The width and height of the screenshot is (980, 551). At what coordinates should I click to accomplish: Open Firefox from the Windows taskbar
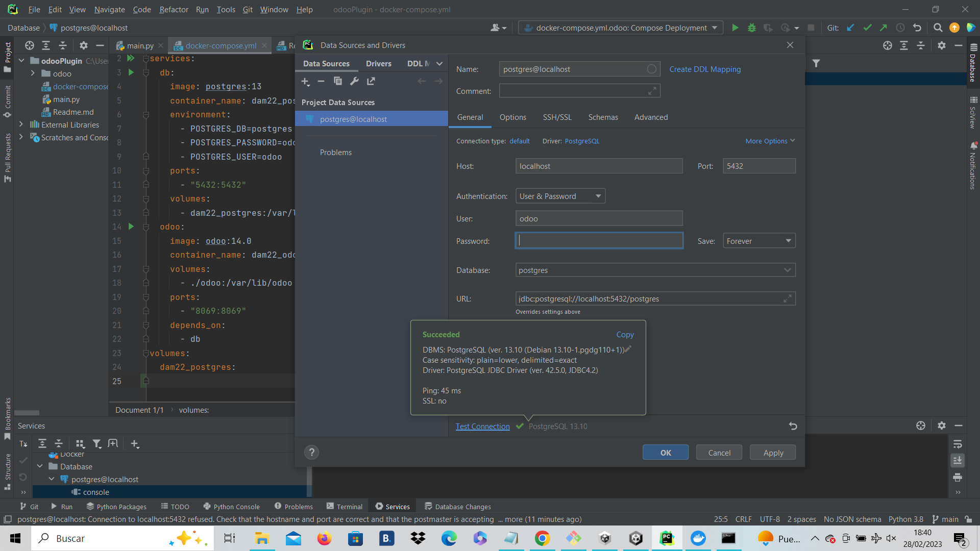point(324,538)
